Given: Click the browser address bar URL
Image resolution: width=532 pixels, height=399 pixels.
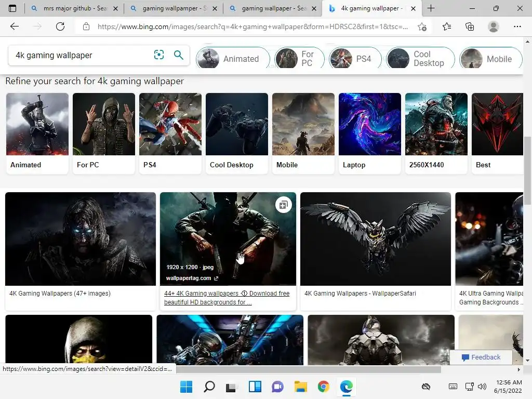Looking at the screenshot, I should click(x=253, y=26).
